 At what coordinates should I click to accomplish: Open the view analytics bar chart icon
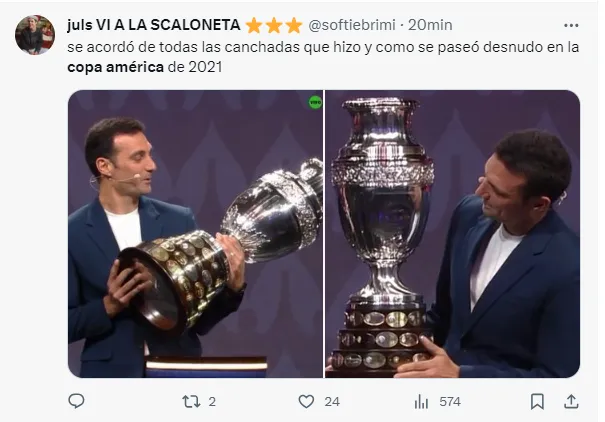point(421,401)
